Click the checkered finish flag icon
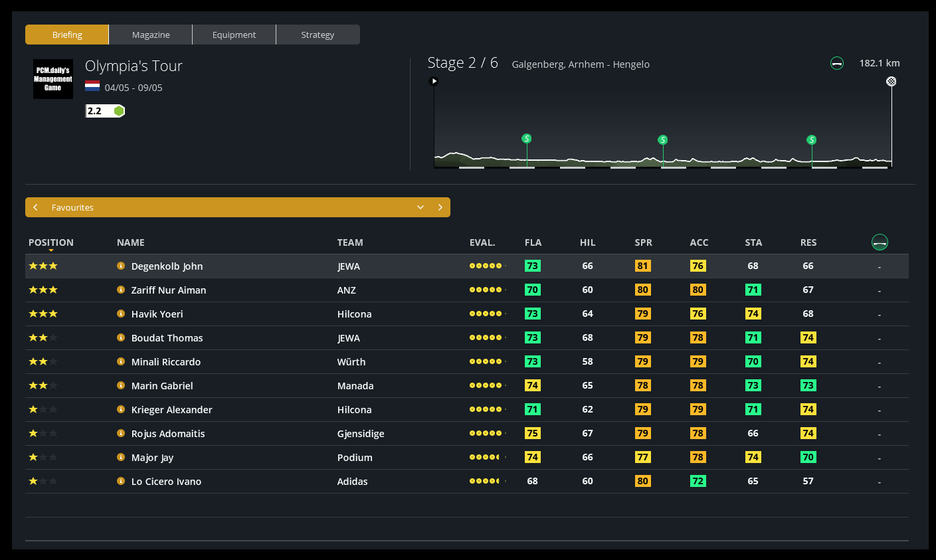The height and width of the screenshot is (560, 936). pos(891,81)
